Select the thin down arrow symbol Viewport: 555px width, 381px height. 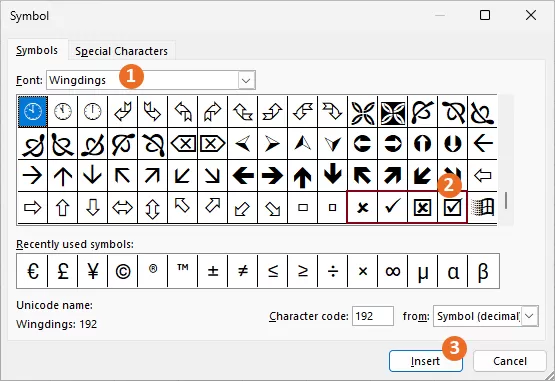[x=92, y=175]
